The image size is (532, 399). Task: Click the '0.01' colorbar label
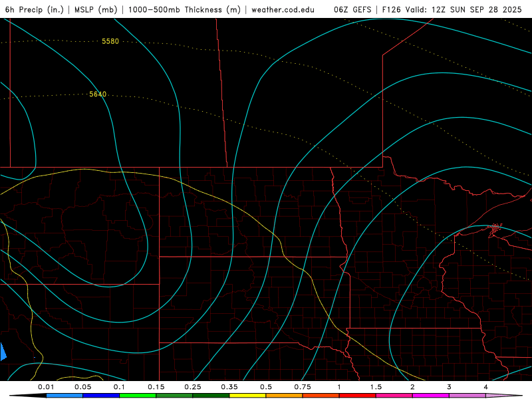[46, 387]
